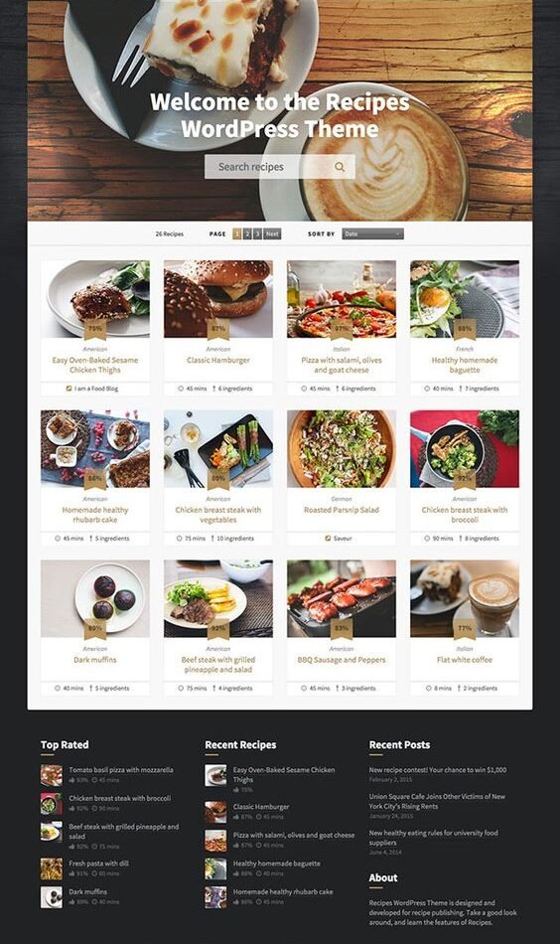Viewport: 560px width, 944px height.
Task: Open the Roasted Parsnip Salad recipe title
Action: [x=341, y=510]
